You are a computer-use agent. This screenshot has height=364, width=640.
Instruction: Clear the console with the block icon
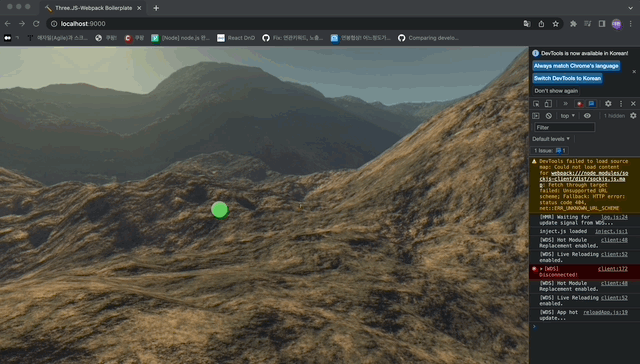click(549, 116)
